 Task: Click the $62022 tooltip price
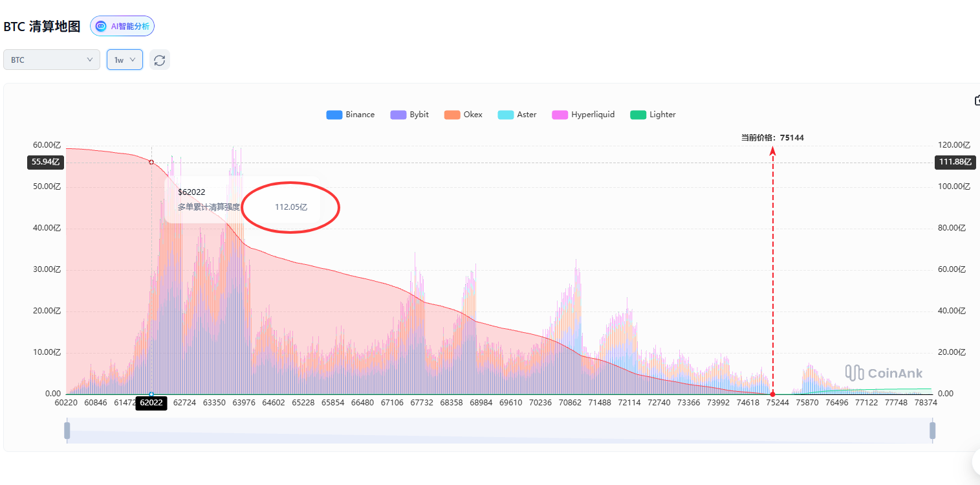(191, 192)
